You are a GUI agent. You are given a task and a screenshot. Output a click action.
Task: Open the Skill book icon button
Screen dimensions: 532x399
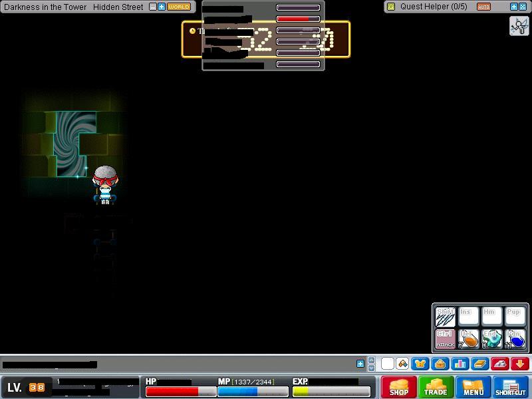[x=480, y=364]
